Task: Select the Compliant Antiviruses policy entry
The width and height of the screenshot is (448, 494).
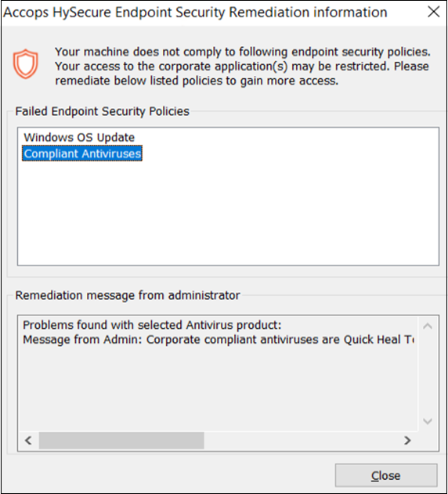Action: (x=82, y=153)
